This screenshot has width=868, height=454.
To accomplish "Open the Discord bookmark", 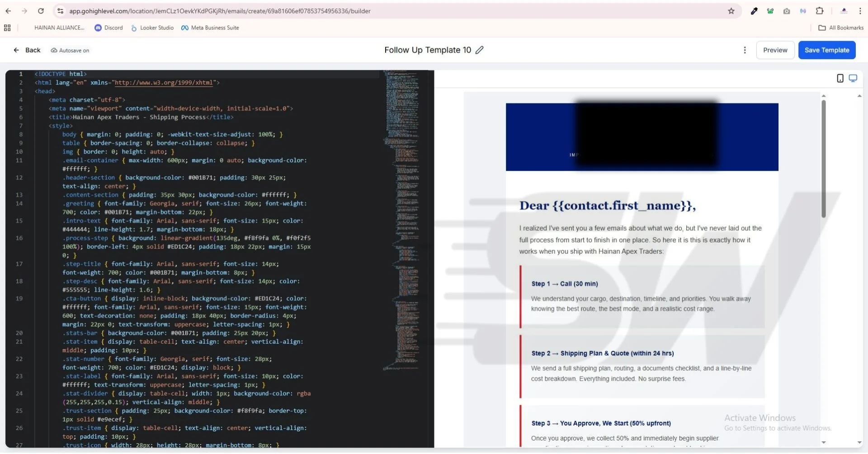I will [108, 28].
